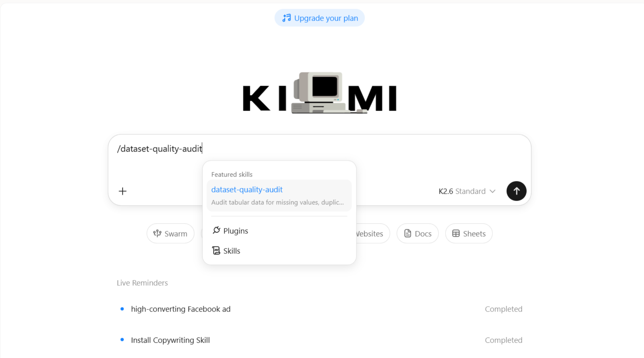This screenshot has width=644, height=358.
Task: Click the black send arrow button
Action: [516, 191]
